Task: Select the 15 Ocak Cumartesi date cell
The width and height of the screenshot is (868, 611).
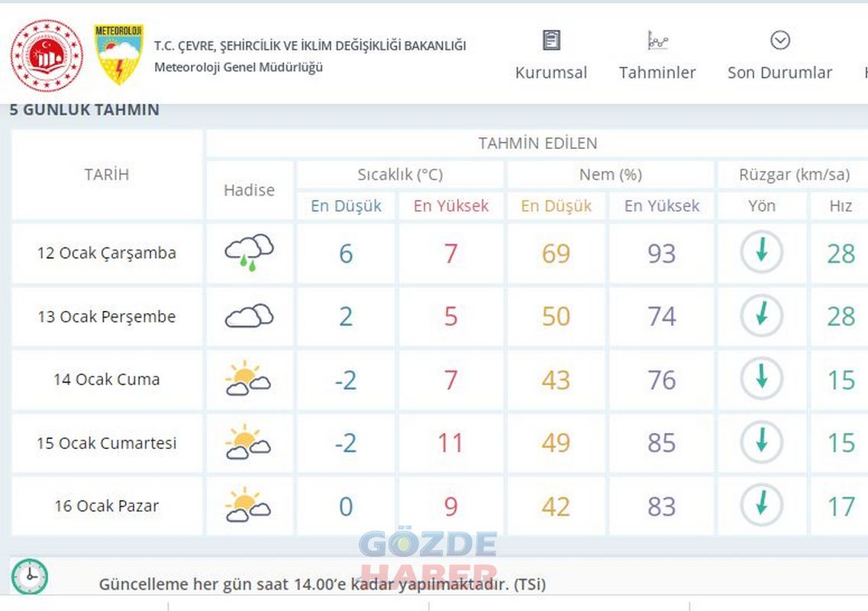Action: pos(107,443)
